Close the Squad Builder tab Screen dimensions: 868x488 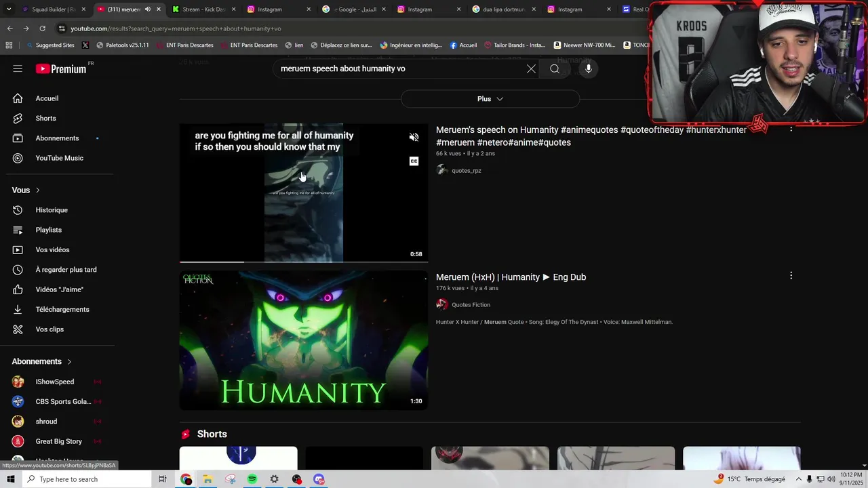[x=84, y=9]
